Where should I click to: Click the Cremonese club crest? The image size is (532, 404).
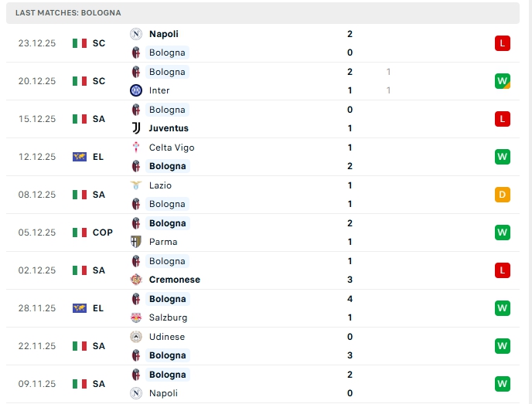pos(136,280)
